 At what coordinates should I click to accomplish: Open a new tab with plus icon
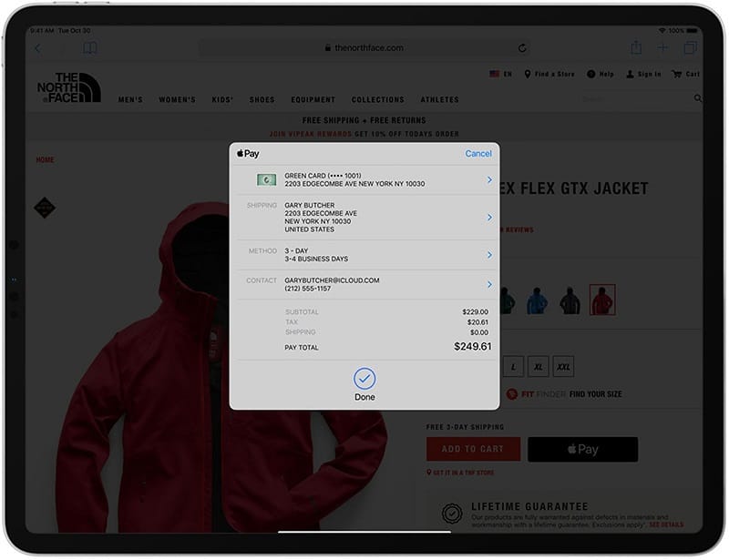(662, 48)
